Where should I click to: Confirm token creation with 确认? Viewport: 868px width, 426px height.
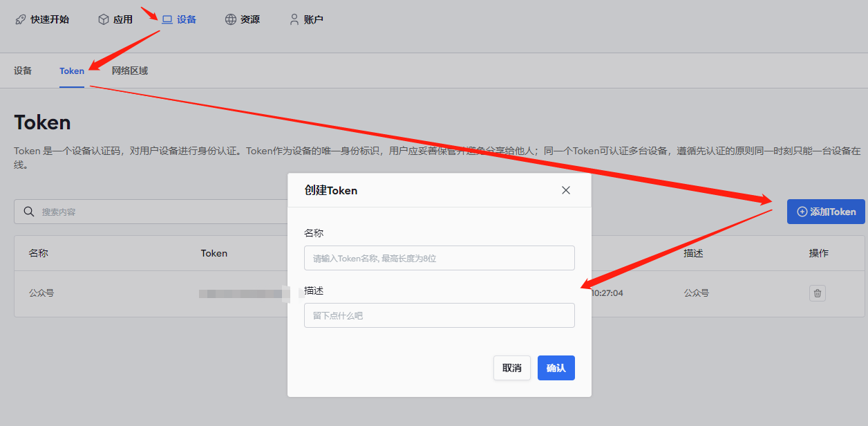(x=556, y=368)
